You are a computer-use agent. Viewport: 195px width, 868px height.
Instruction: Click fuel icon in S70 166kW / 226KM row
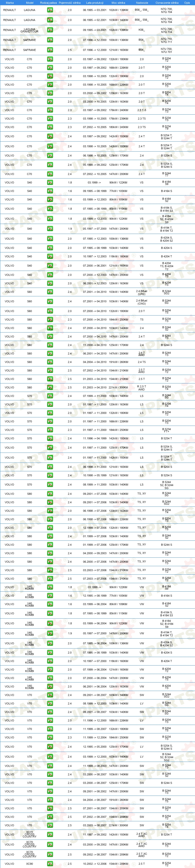(50, 422)
